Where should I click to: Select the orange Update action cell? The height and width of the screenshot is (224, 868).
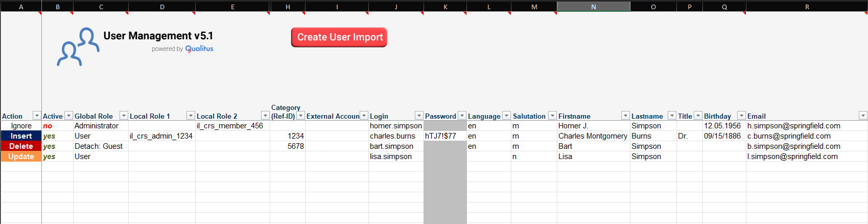[21, 156]
